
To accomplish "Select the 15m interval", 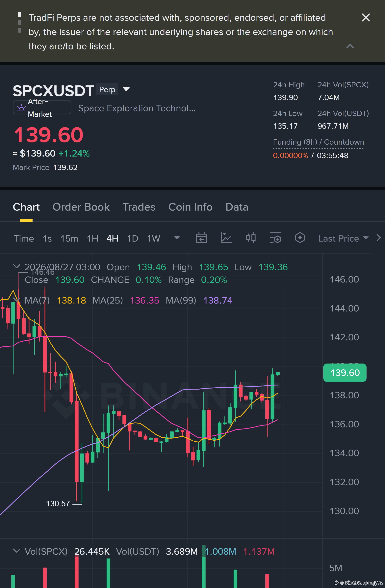I will click(69, 238).
